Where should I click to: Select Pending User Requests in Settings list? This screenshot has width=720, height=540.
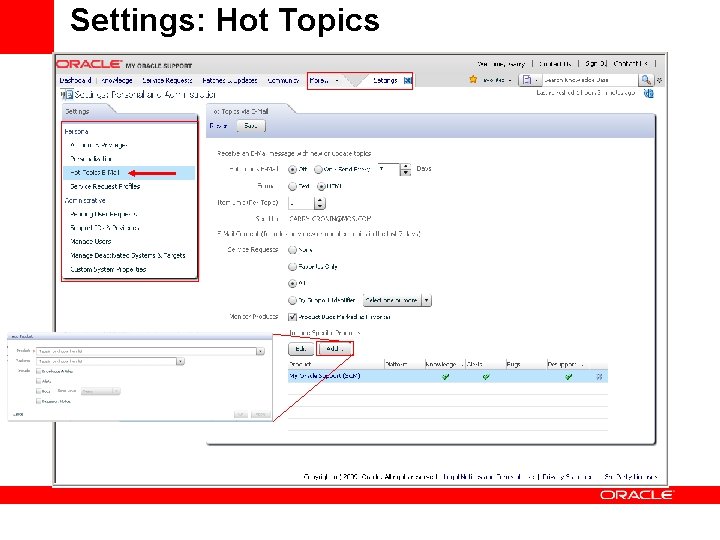(104, 214)
